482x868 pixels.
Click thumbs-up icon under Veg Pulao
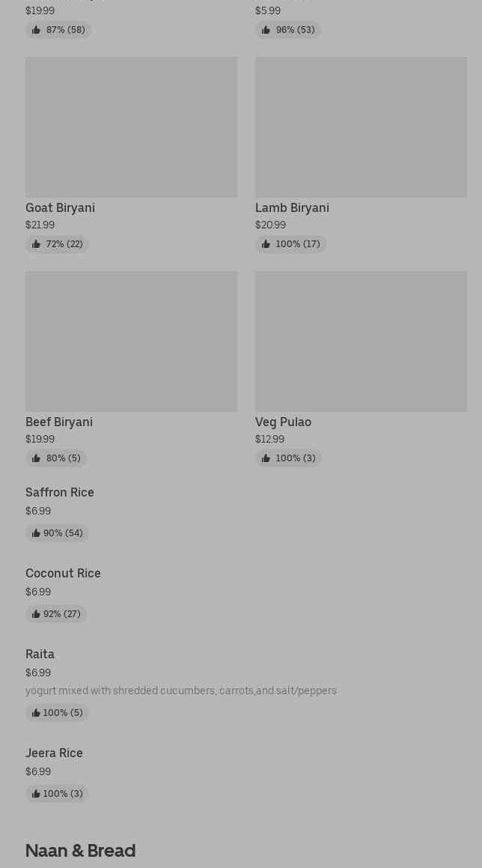(x=266, y=458)
